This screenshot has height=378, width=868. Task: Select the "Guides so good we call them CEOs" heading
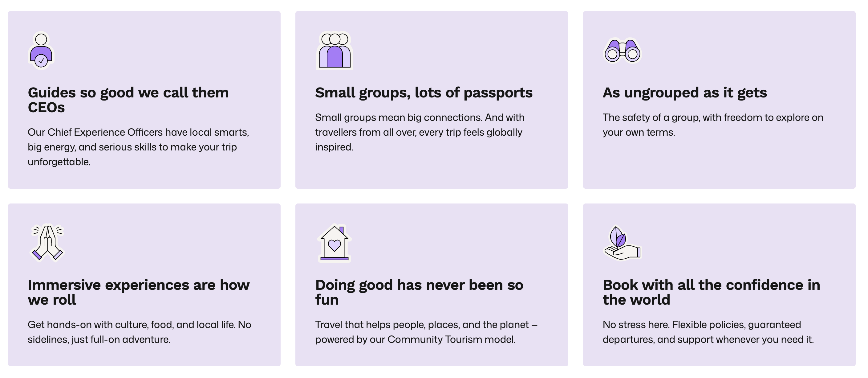pos(128,100)
